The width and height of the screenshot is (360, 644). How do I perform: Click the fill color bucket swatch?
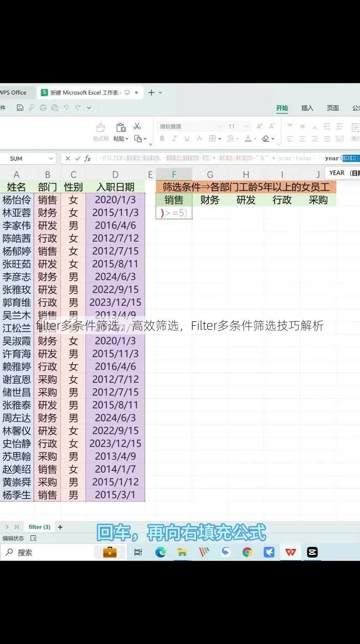231,138
